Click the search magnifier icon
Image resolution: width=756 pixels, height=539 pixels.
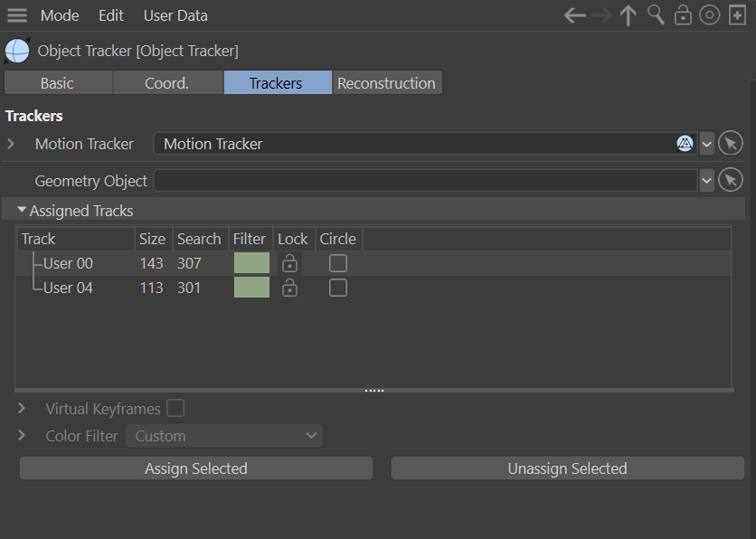656,15
